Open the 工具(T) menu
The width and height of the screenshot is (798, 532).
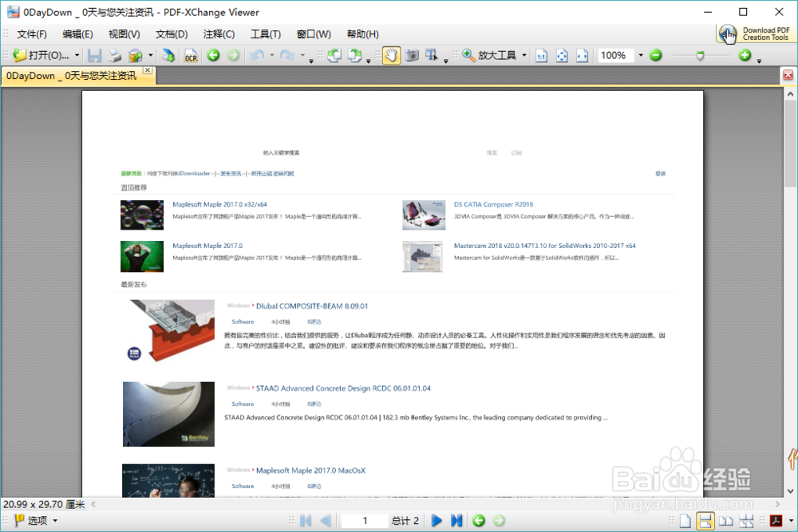pyautogui.click(x=266, y=34)
